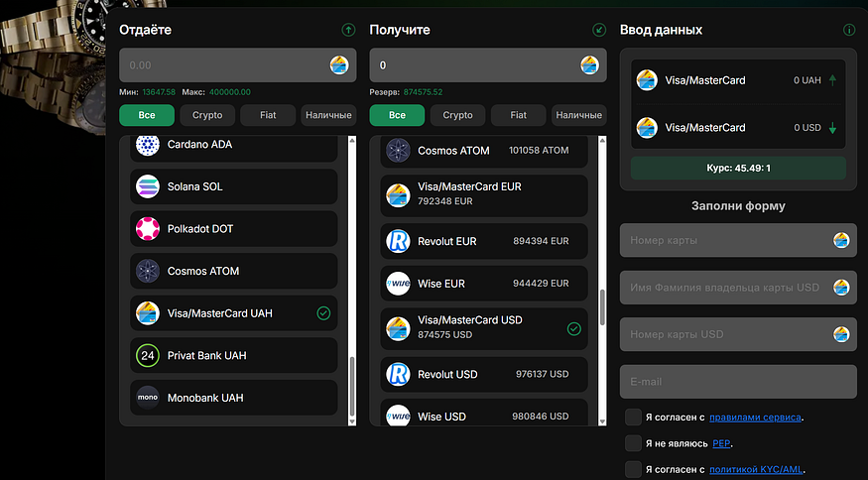The height and width of the screenshot is (480, 868).
Task: Click the card icon in Номер карты USD field
Action: [841, 334]
